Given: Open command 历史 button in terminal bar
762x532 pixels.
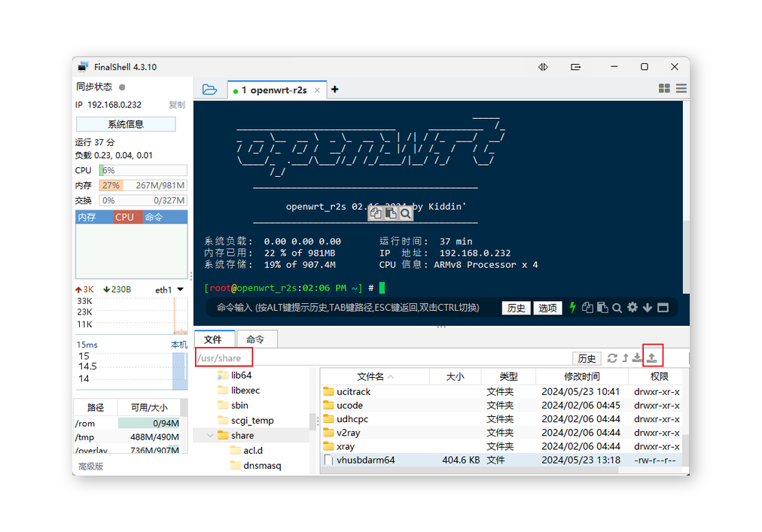Looking at the screenshot, I should (516, 308).
